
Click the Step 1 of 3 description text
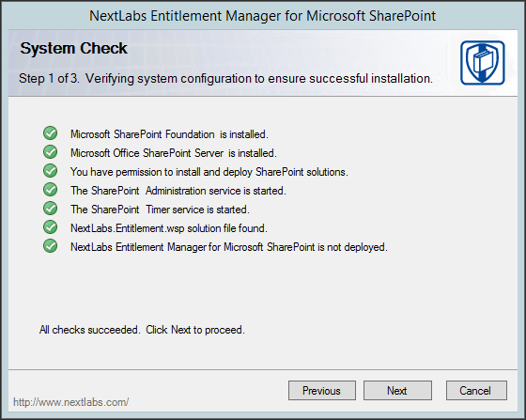tap(225, 79)
